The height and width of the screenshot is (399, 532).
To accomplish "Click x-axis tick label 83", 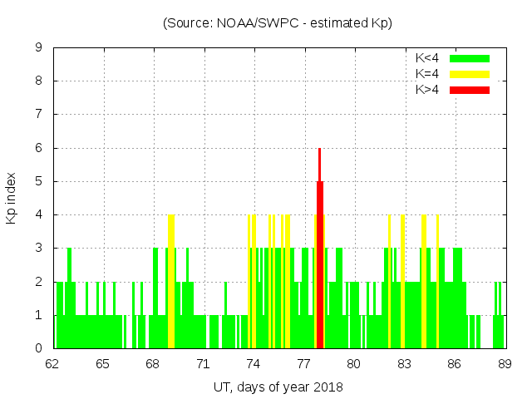I will [x=404, y=363].
